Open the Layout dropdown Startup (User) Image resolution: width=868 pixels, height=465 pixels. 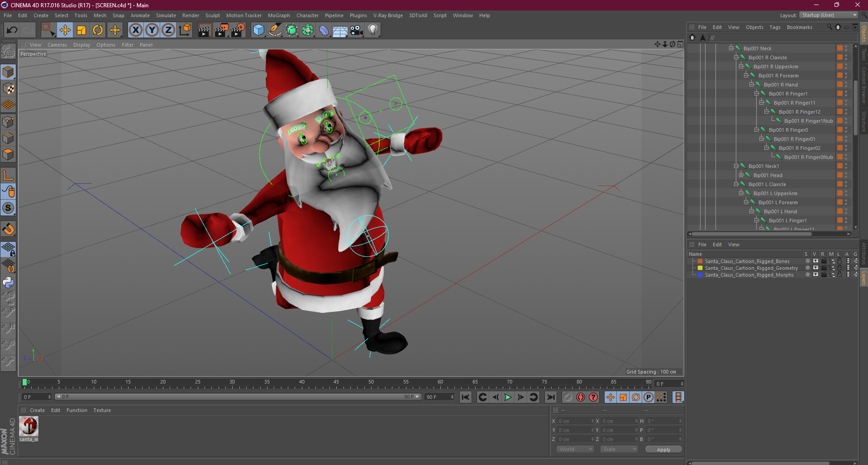click(x=828, y=15)
